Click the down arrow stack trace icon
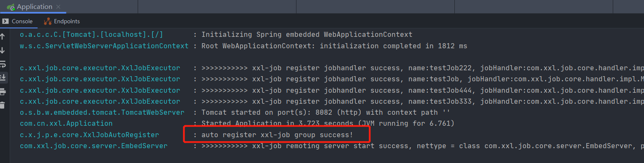This screenshot has height=163, width=644. pyautogui.click(x=3, y=50)
